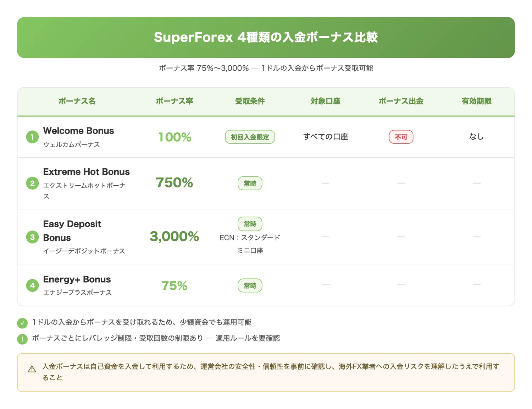Image resolution: width=532 pixels, height=409 pixels.
Task: Click the 受取条件 column header
Action: (x=250, y=101)
